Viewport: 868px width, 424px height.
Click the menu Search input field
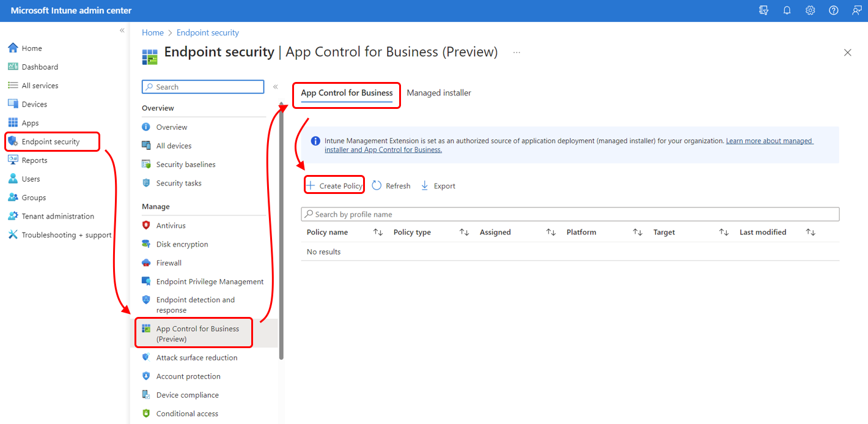[203, 87]
